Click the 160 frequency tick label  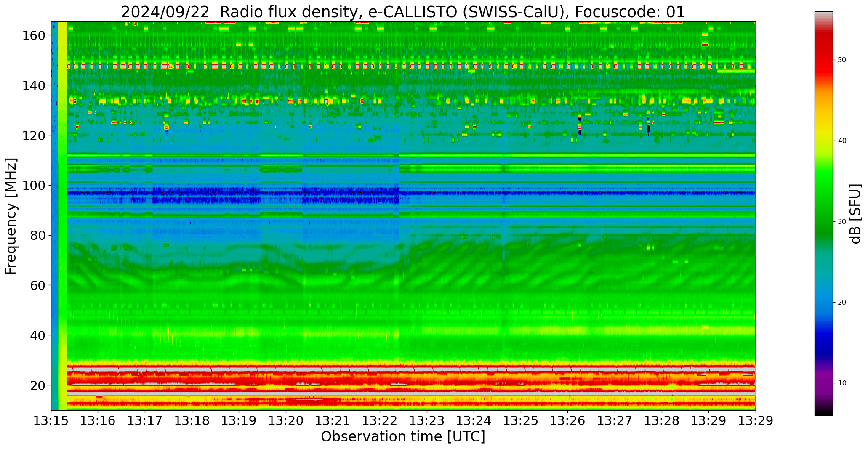34,35
